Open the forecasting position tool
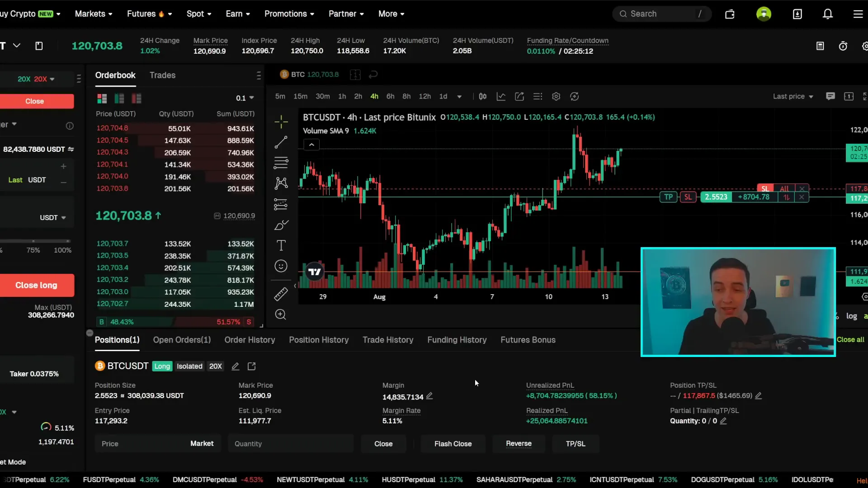The image size is (868, 488). pyautogui.click(x=281, y=204)
